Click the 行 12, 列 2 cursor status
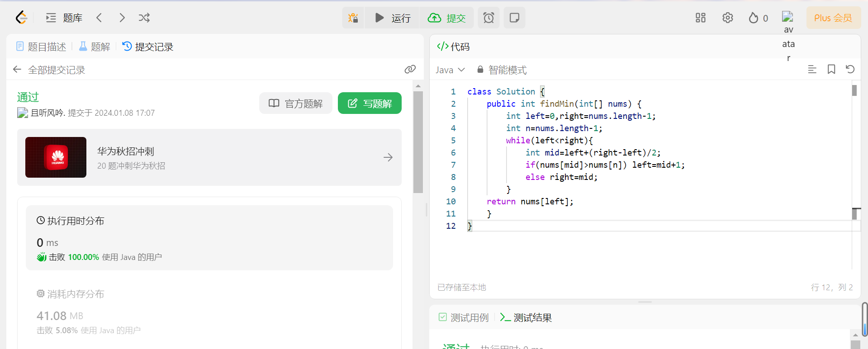 [x=832, y=287]
